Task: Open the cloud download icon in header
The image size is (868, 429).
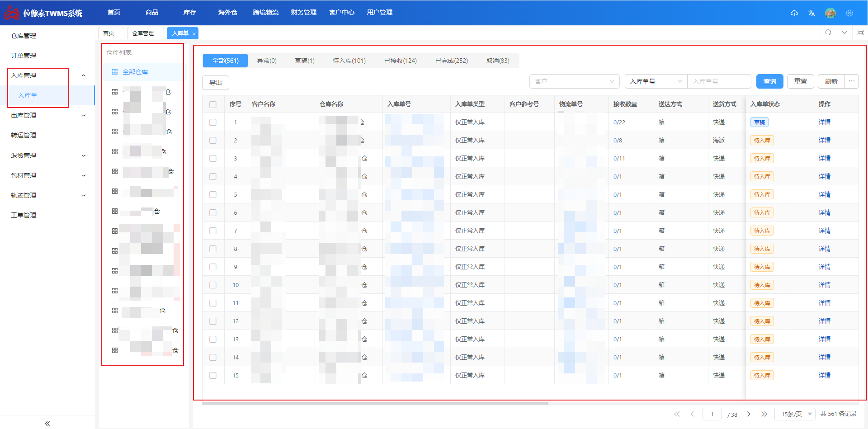Action: click(x=794, y=13)
